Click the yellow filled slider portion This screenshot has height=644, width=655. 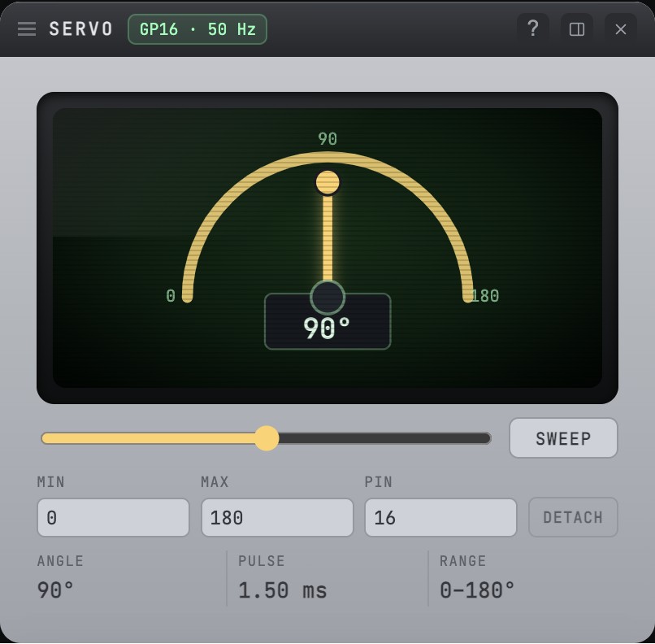tap(148, 438)
